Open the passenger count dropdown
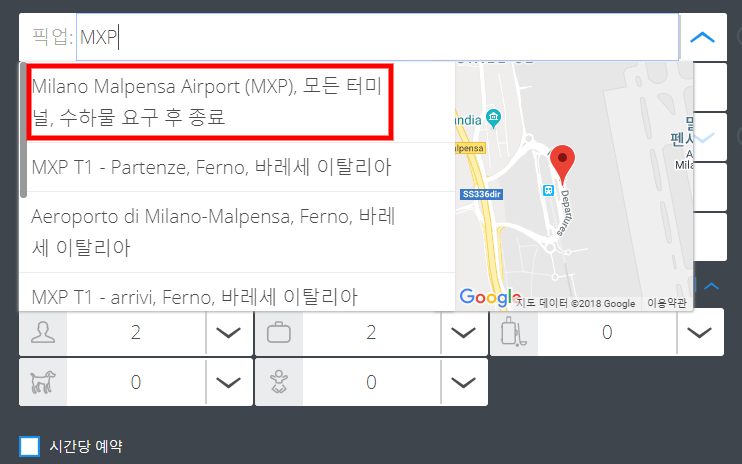 point(229,332)
